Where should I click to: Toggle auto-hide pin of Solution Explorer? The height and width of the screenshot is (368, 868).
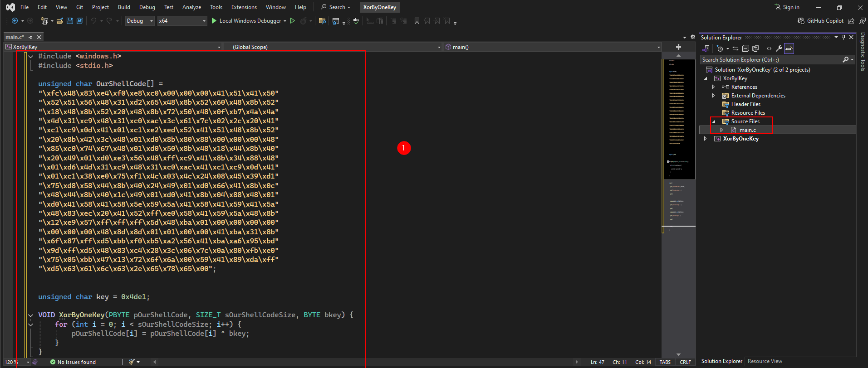point(843,37)
